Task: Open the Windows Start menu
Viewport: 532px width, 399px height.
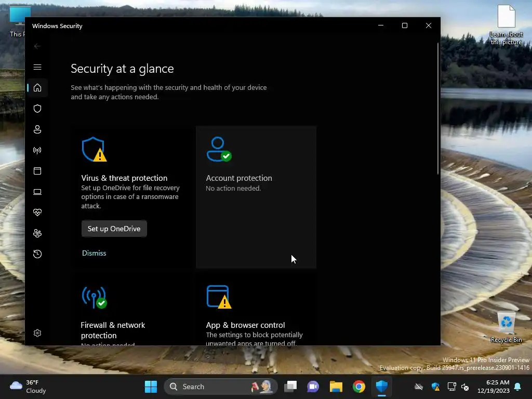Action: coord(151,387)
